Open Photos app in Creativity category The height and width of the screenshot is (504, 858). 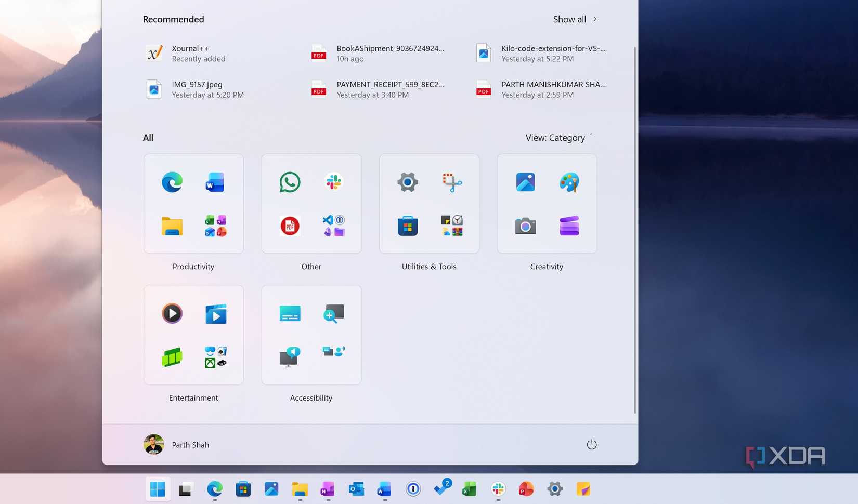(525, 182)
